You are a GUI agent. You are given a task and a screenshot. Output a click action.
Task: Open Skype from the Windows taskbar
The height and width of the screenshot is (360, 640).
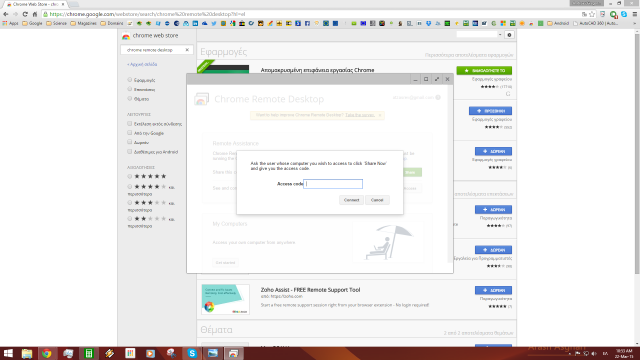192,353
